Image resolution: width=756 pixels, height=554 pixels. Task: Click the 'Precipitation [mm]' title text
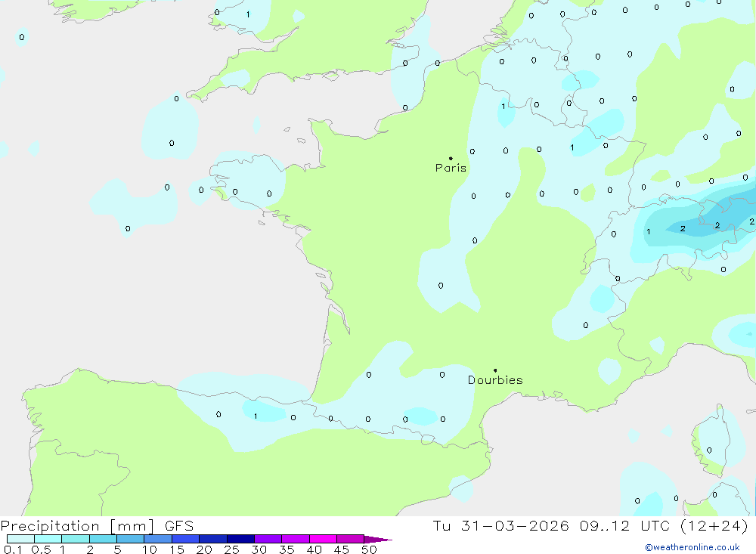pos(77,526)
